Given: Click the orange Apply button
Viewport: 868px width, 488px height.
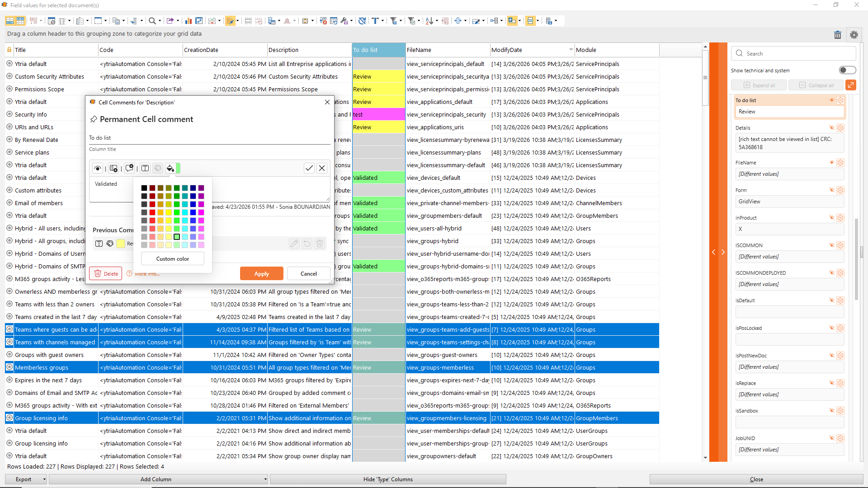Looking at the screenshot, I should 261,273.
